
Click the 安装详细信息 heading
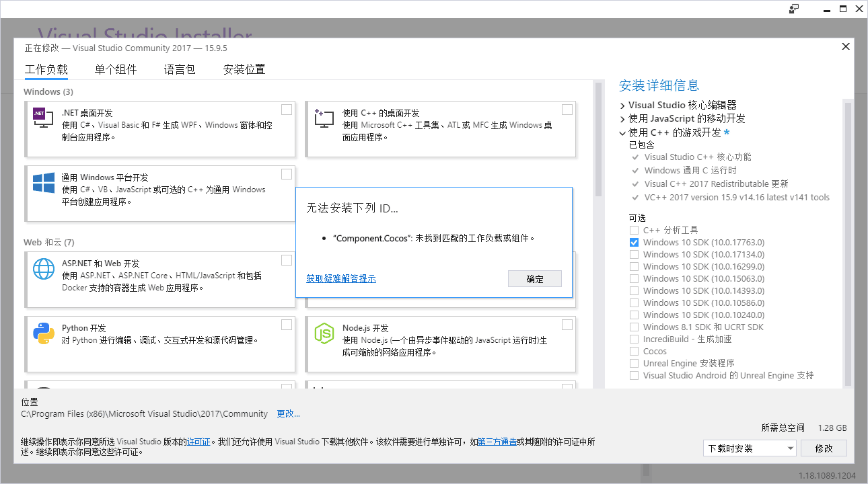coord(659,85)
